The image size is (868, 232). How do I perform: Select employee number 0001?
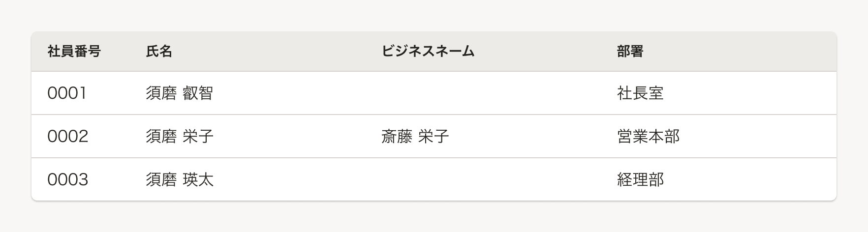[x=67, y=93]
